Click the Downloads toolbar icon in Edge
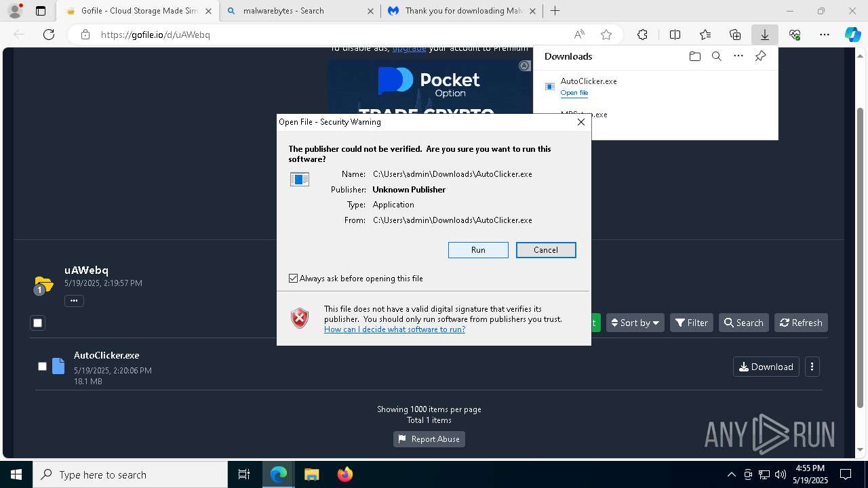The image size is (868, 488). (764, 35)
